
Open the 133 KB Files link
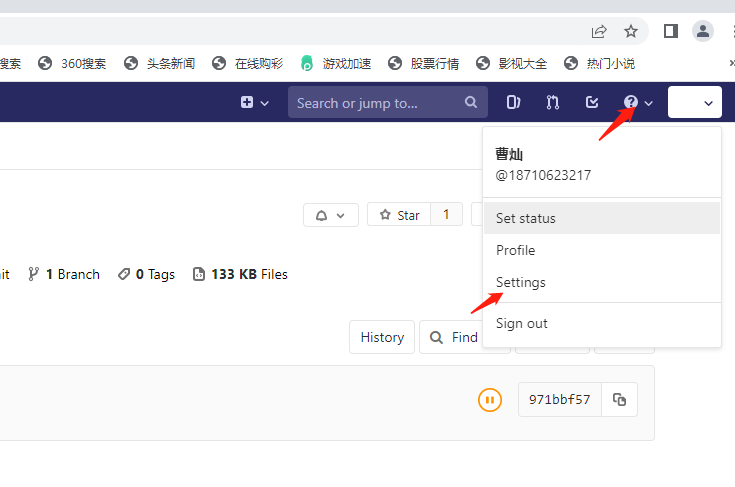[240, 274]
